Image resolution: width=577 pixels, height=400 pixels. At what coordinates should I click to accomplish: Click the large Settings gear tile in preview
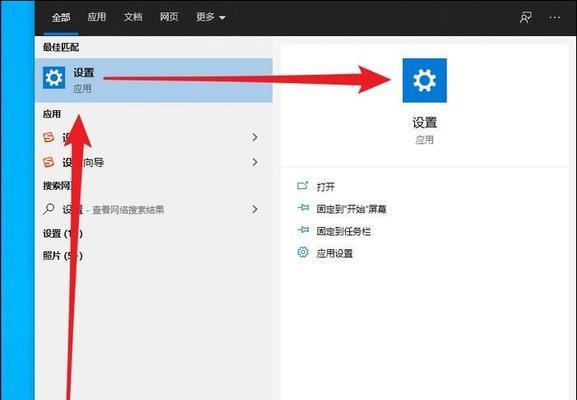point(425,80)
